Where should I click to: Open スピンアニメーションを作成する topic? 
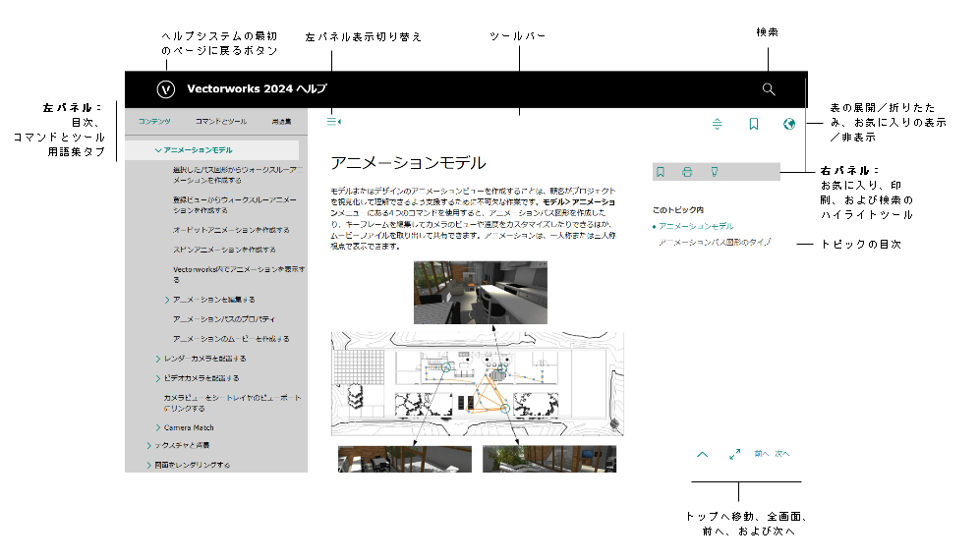click(224, 250)
